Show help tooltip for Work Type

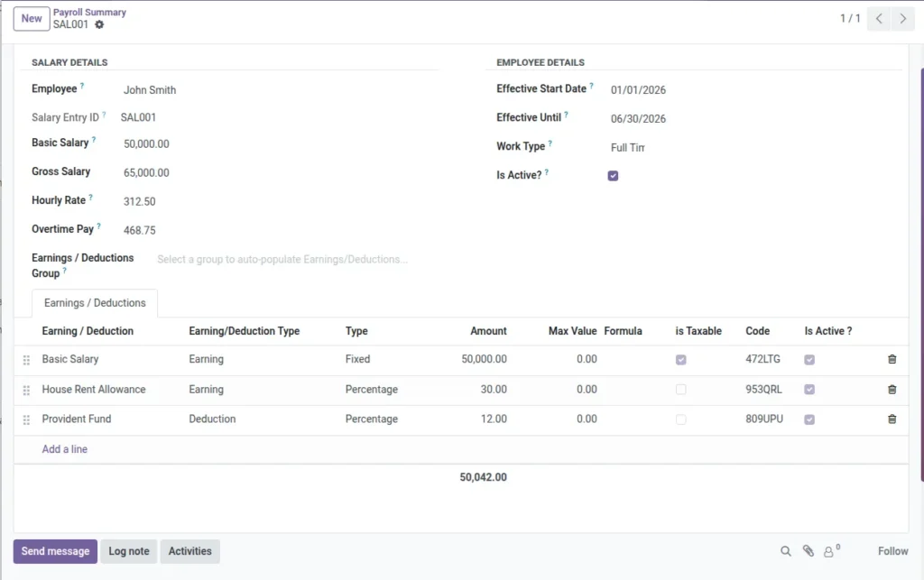pyautogui.click(x=550, y=143)
